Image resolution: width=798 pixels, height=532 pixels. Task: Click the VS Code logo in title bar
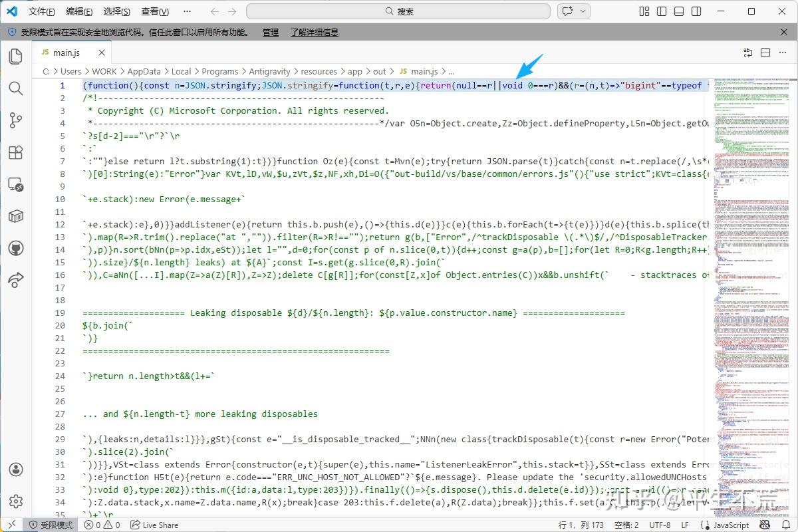[11, 11]
